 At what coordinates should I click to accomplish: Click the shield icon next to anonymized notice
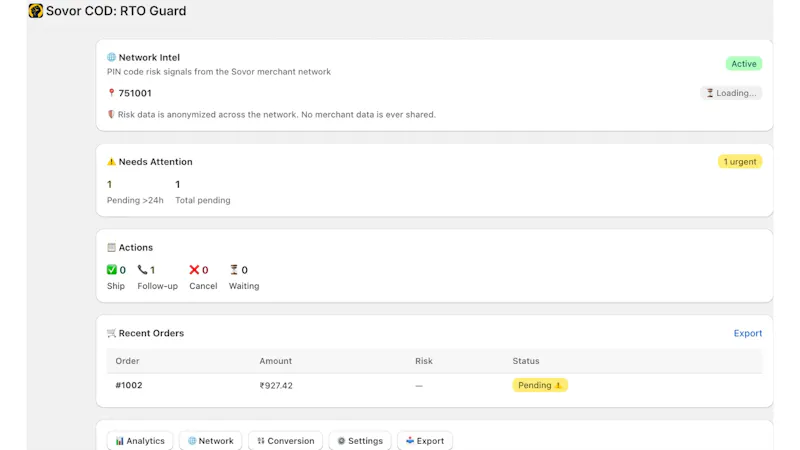[x=111, y=114]
